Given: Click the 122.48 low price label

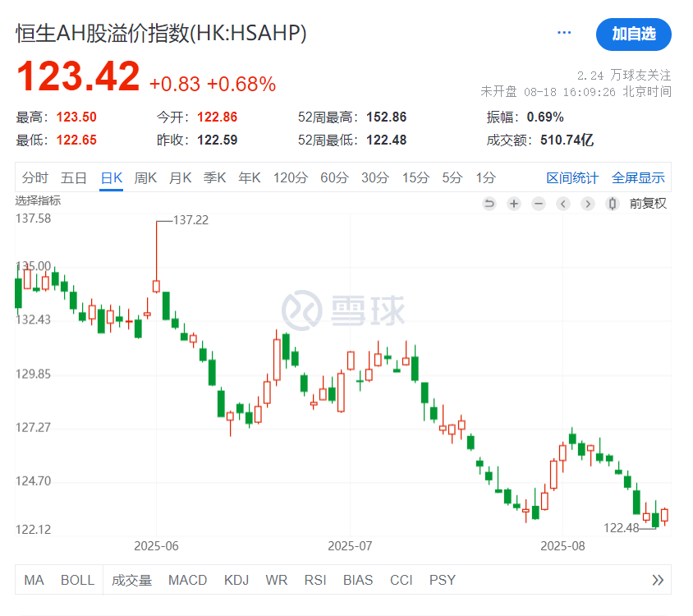Looking at the screenshot, I should (x=622, y=528).
